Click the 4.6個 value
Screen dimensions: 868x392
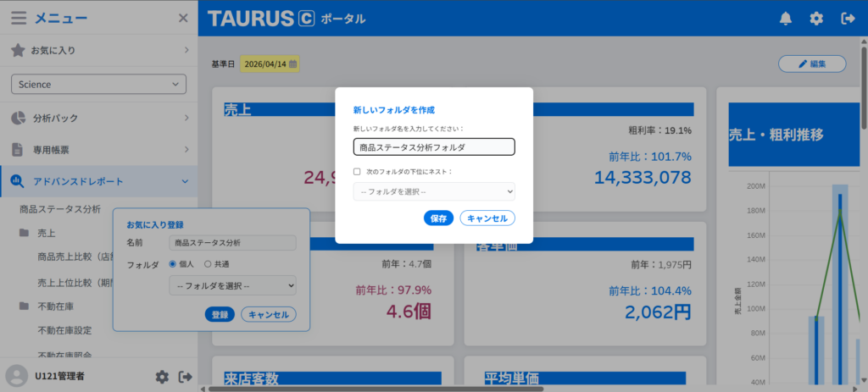click(x=409, y=312)
